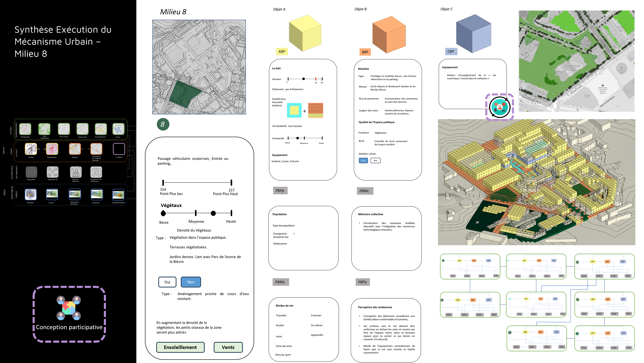The height and width of the screenshot is (363, 644).
Task: Click the Conception participative puzzle icon
Action: click(x=69, y=308)
